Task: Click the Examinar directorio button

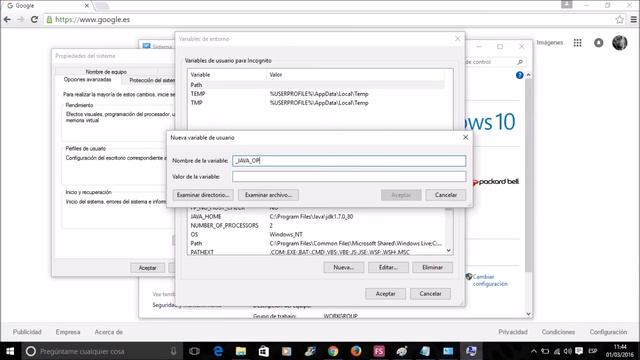Action: click(x=203, y=195)
